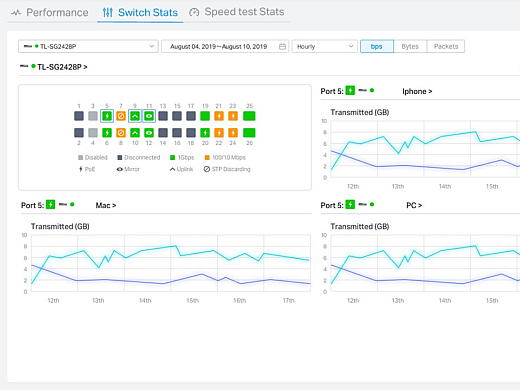
Task: Select the bps unit toggle
Action: [377, 46]
